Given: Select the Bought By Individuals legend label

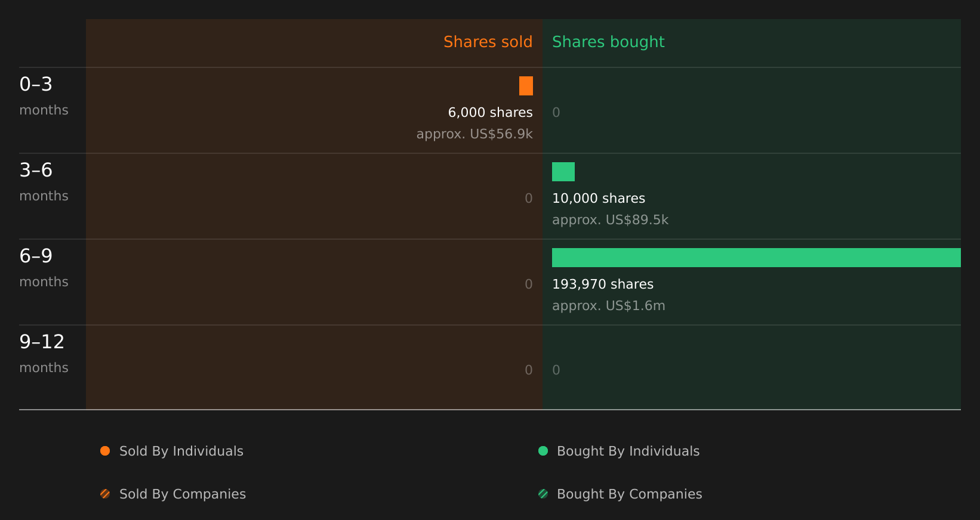Looking at the screenshot, I should (628, 451).
